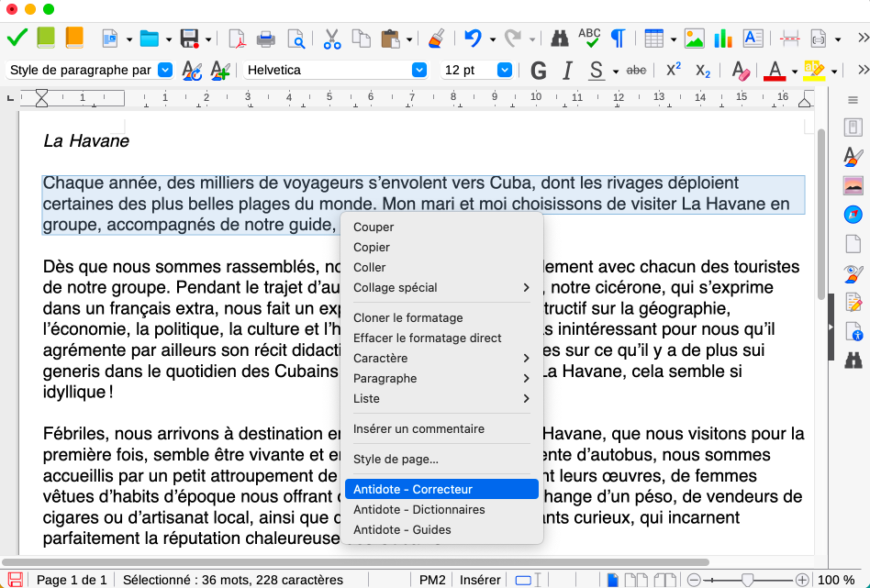Choose Insérer un commentaire menu entry
Viewport: 870px width, 588px height.
click(x=418, y=428)
